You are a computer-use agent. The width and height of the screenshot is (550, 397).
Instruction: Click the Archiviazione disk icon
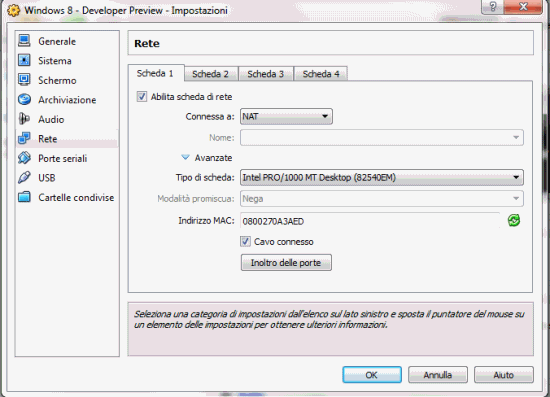24,100
